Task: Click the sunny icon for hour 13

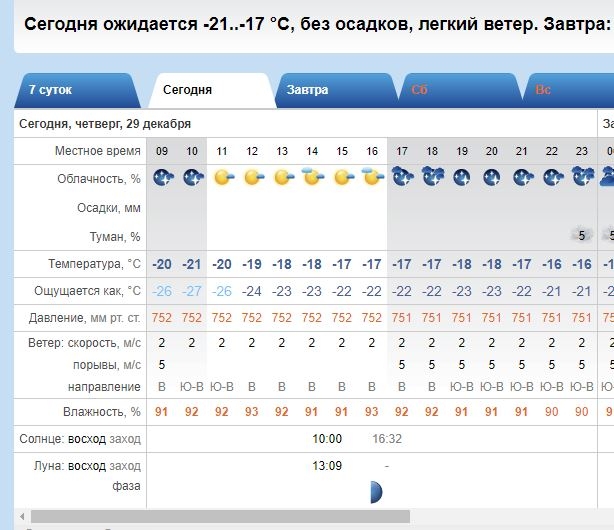Action: [x=284, y=177]
